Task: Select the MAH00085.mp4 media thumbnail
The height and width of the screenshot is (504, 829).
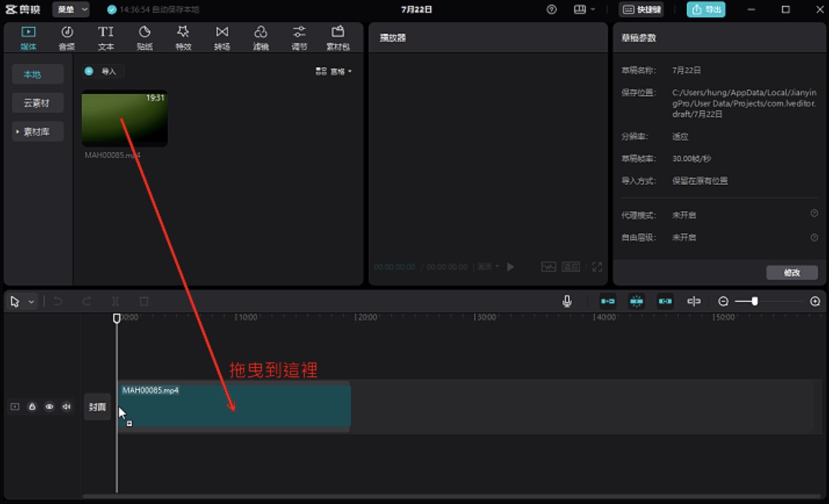Action: (x=125, y=118)
